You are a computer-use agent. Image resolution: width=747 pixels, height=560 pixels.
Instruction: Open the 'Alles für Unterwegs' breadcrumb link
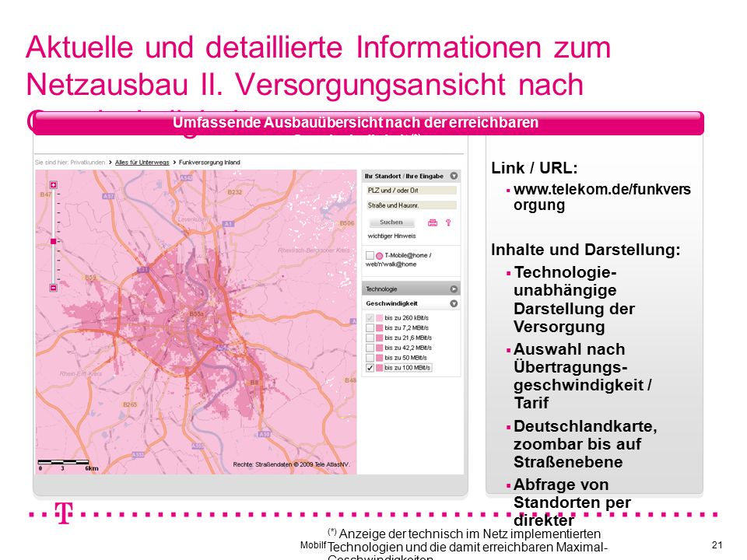142,163
